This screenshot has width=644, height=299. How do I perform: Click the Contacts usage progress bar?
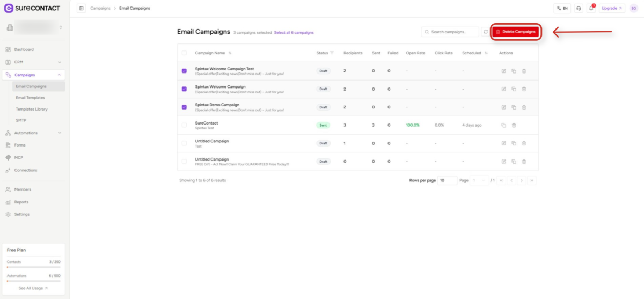point(33,267)
